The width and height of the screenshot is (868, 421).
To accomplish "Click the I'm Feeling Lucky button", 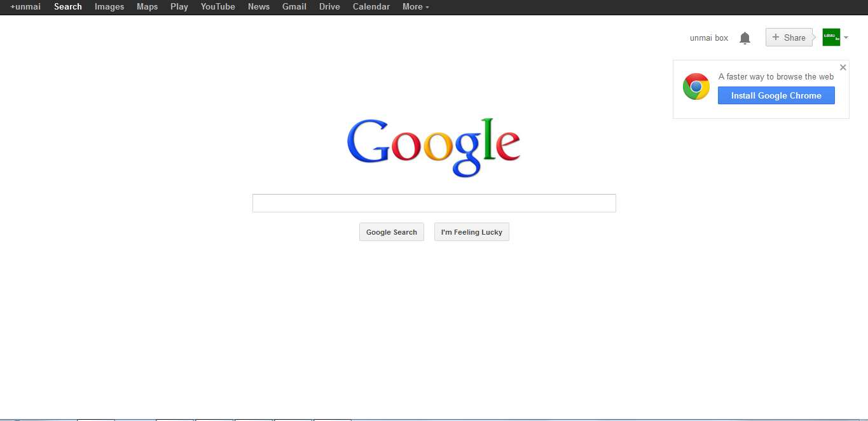I will pos(472,232).
